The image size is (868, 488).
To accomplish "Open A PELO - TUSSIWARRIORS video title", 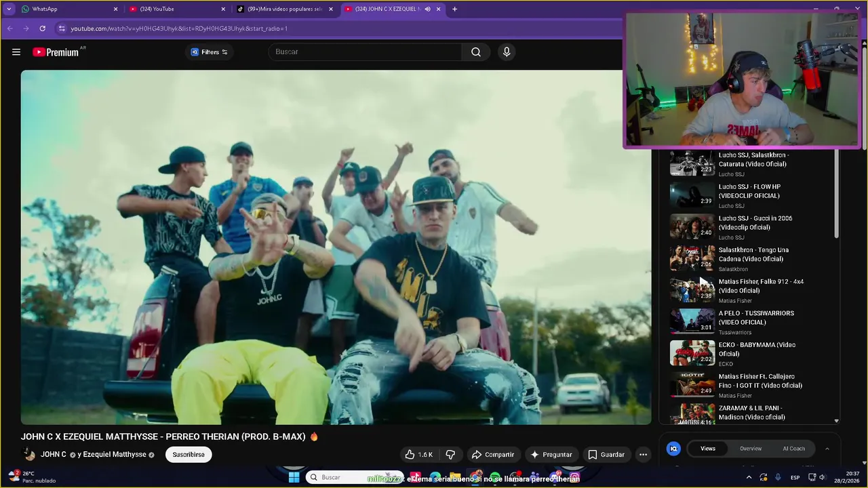I will (x=756, y=318).
